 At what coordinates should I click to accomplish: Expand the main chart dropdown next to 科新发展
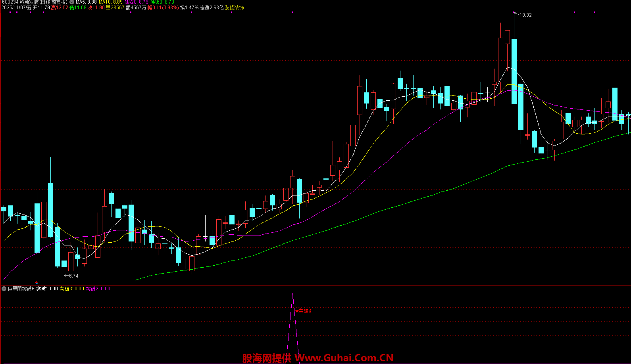point(72,2)
